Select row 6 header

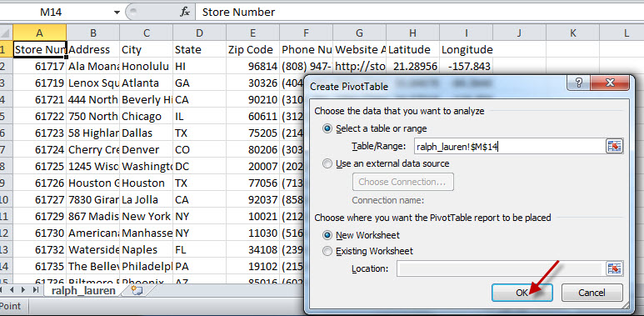[x=6, y=133]
